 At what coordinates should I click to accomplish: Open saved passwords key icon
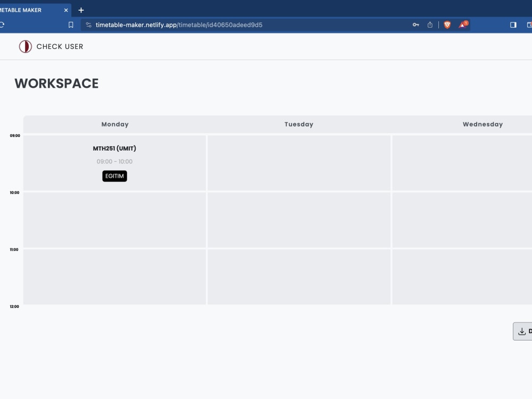(x=415, y=25)
